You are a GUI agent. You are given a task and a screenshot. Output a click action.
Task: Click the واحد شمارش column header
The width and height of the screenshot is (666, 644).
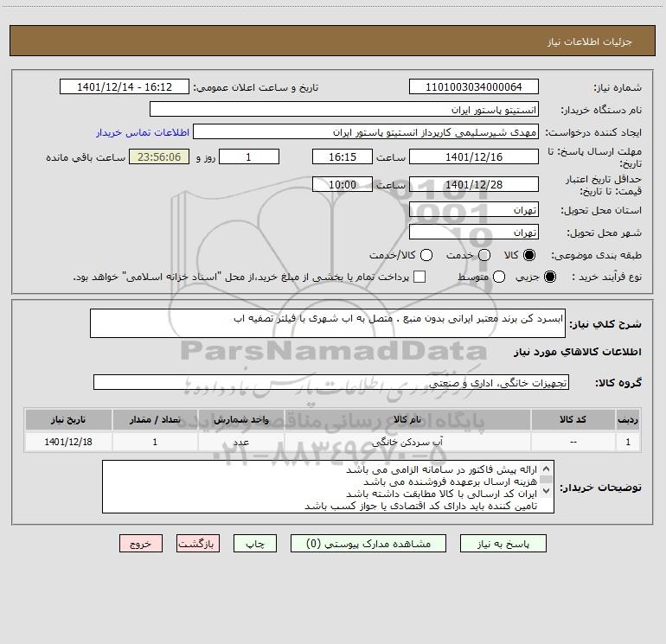[240, 419]
